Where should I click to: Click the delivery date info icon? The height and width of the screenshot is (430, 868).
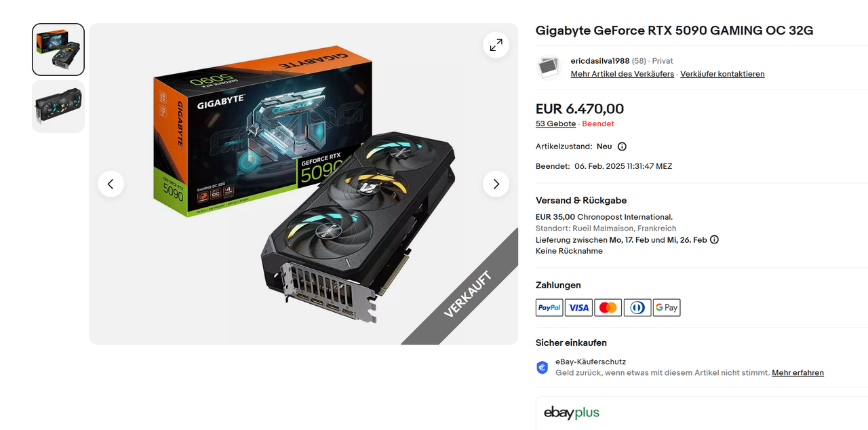(714, 239)
